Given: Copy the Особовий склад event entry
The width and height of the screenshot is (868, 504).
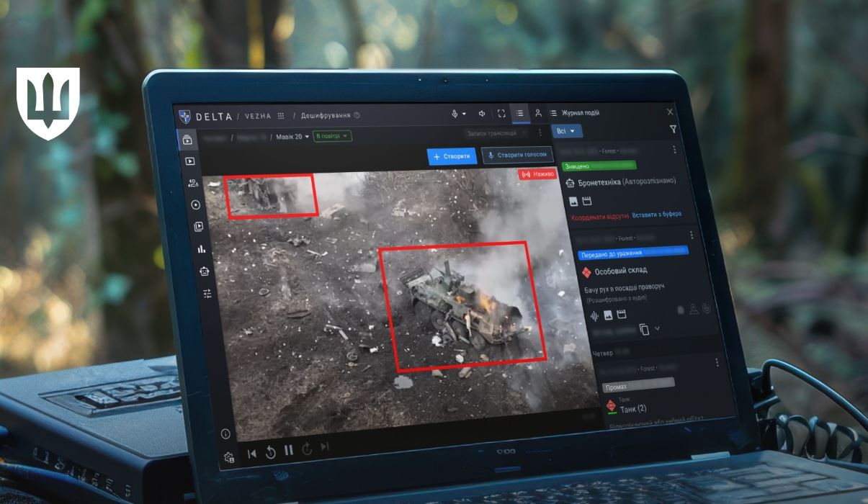Looking at the screenshot, I should click(644, 329).
